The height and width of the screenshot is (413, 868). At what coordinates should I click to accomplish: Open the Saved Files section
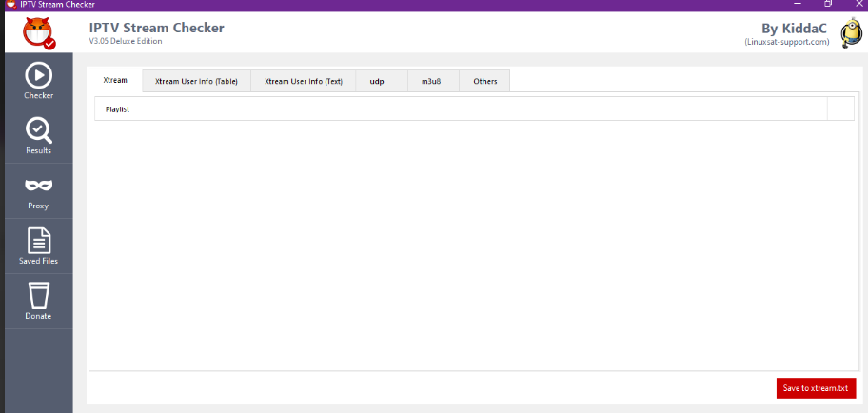pyautogui.click(x=38, y=246)
